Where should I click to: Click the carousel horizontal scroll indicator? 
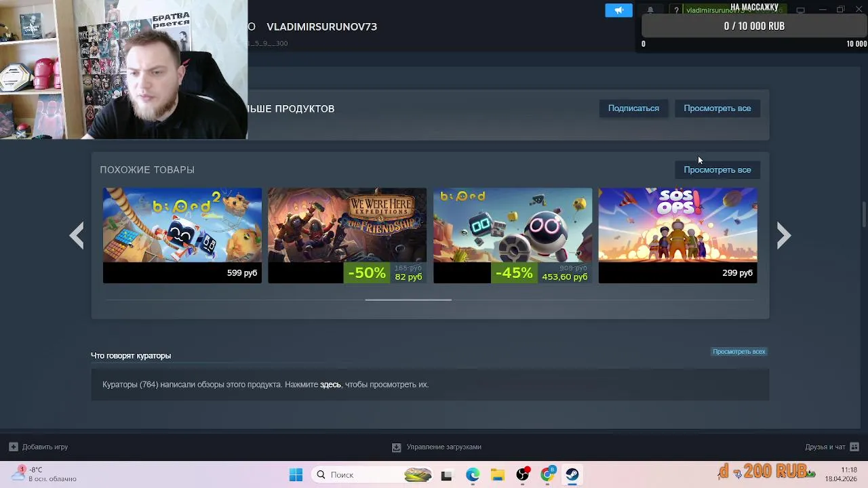tap(408, 300)
